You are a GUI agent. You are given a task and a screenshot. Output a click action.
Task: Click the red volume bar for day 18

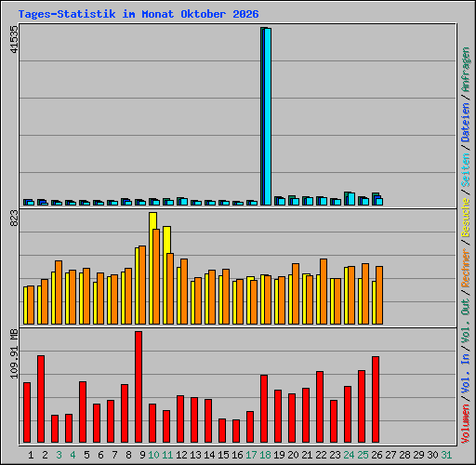(264, 408)
